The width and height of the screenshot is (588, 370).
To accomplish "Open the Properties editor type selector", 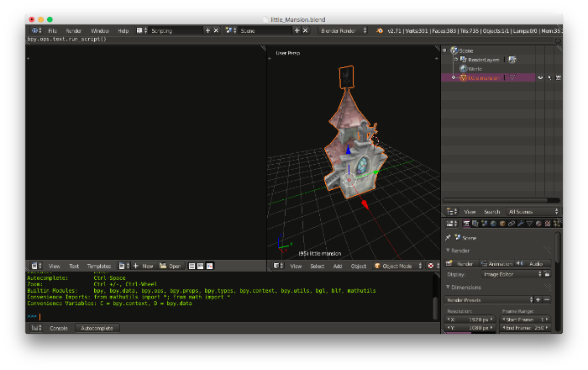I will click(x=452, y=224).
